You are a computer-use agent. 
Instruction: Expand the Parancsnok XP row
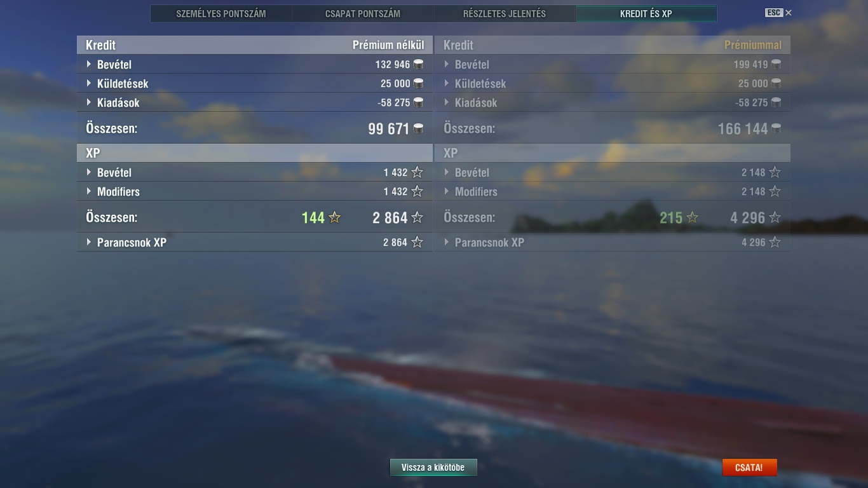[254, 242]
